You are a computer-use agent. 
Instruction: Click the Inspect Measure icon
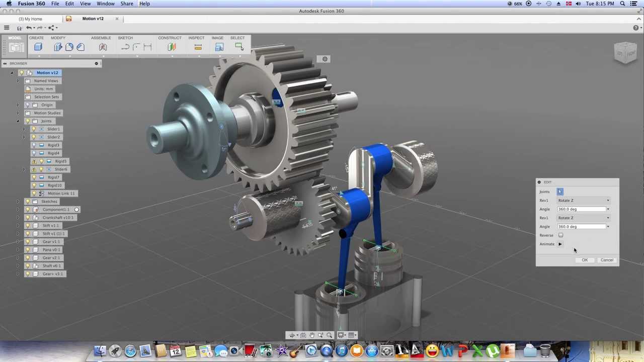tap(198, 47)
